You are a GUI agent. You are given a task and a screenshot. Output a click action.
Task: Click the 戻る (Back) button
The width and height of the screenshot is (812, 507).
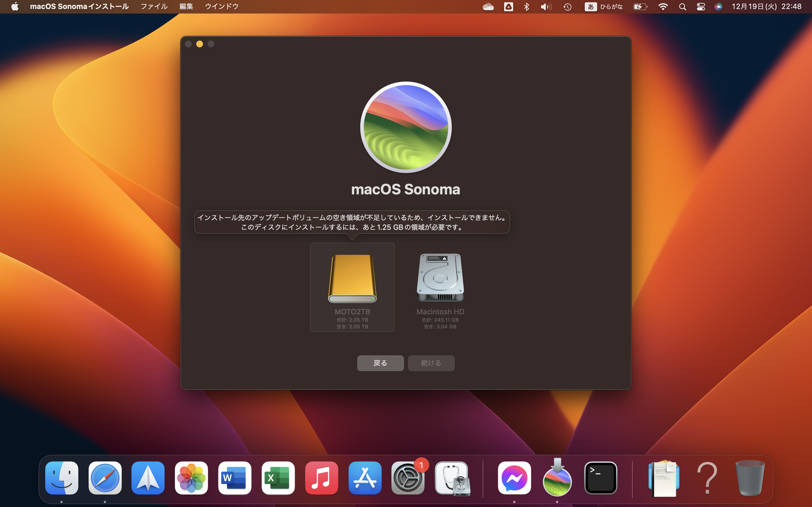pos(380,363)
